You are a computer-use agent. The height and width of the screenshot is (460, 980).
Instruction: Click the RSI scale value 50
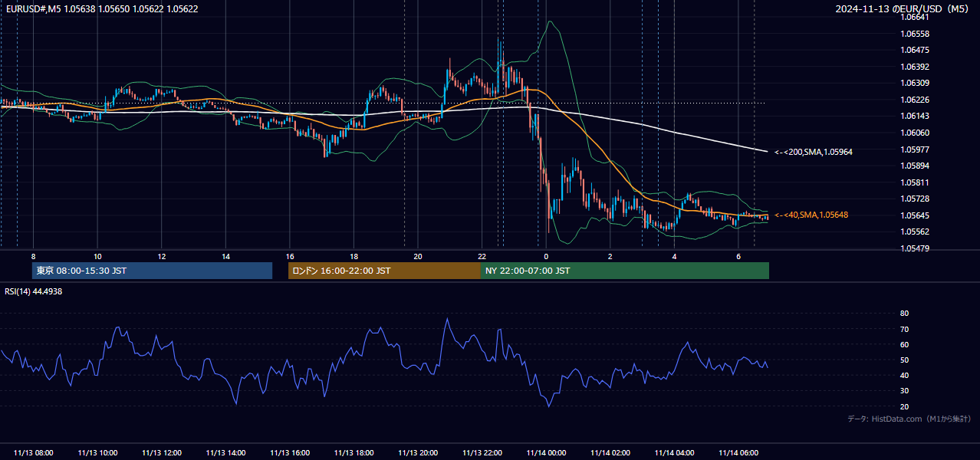[x=904, y=360]
